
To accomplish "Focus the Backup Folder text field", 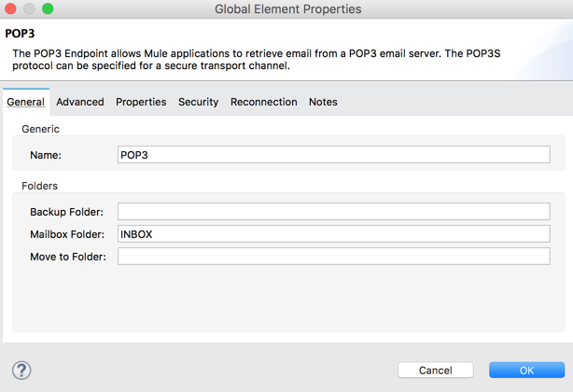I will [x=333, y=212].
